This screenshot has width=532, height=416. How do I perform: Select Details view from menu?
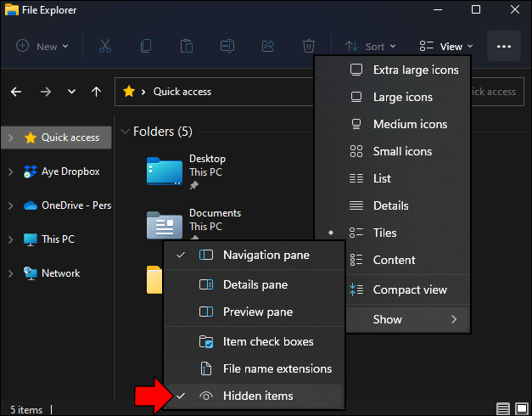[390, 205]
